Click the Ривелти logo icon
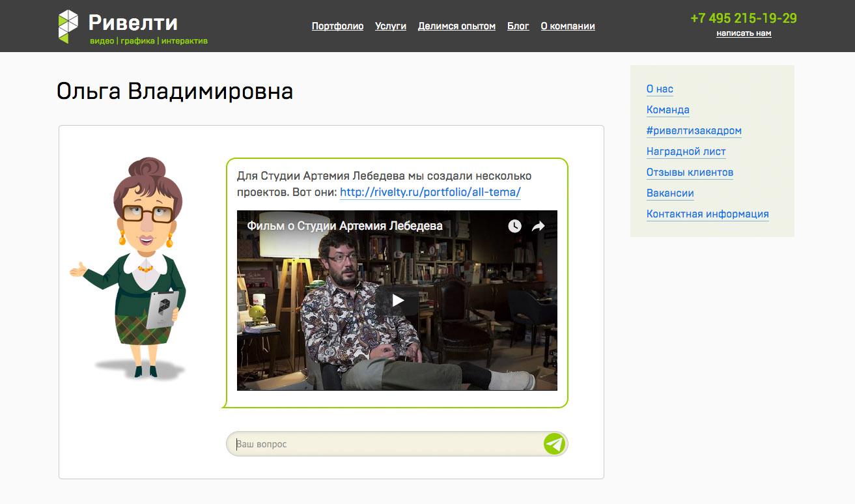 [x=68, y=27]
